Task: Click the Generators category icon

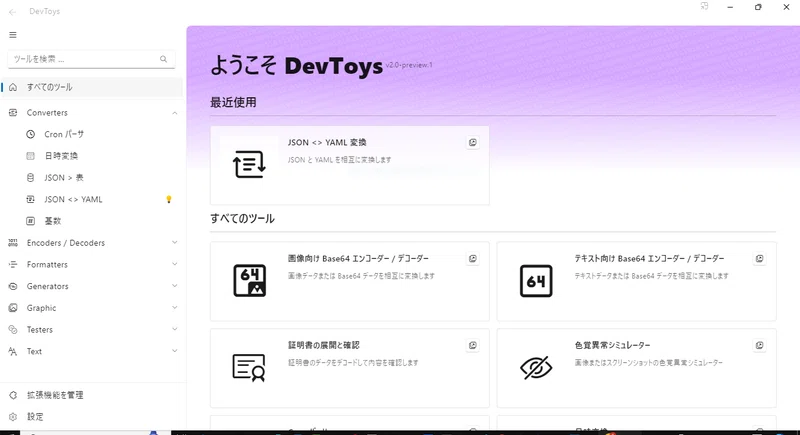Action: (x=13, y=286)
